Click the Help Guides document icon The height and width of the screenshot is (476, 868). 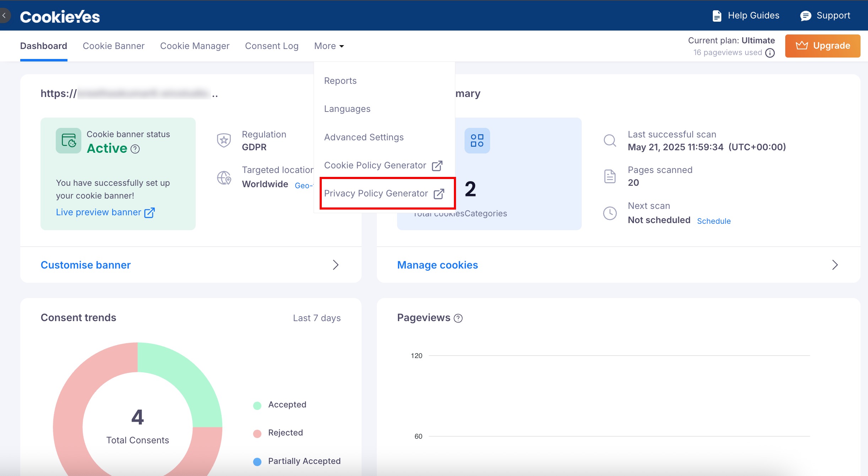[x=717, y=16]
